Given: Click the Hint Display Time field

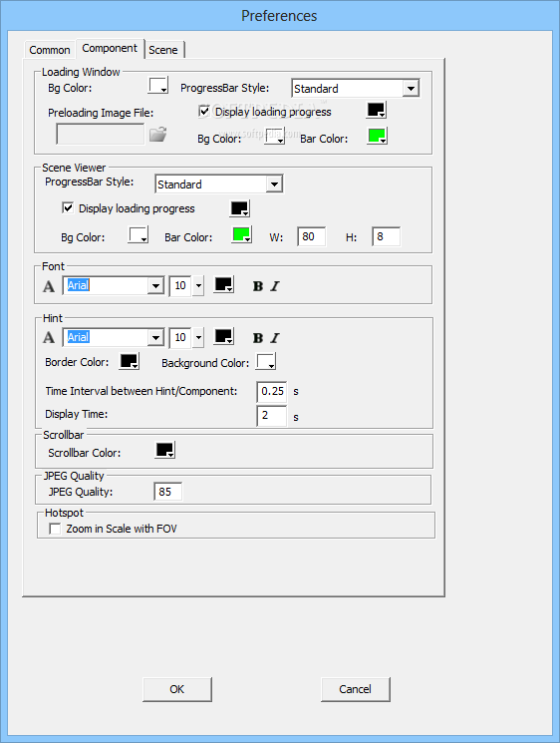Looking at the screenshot, I should coord(272,416).
